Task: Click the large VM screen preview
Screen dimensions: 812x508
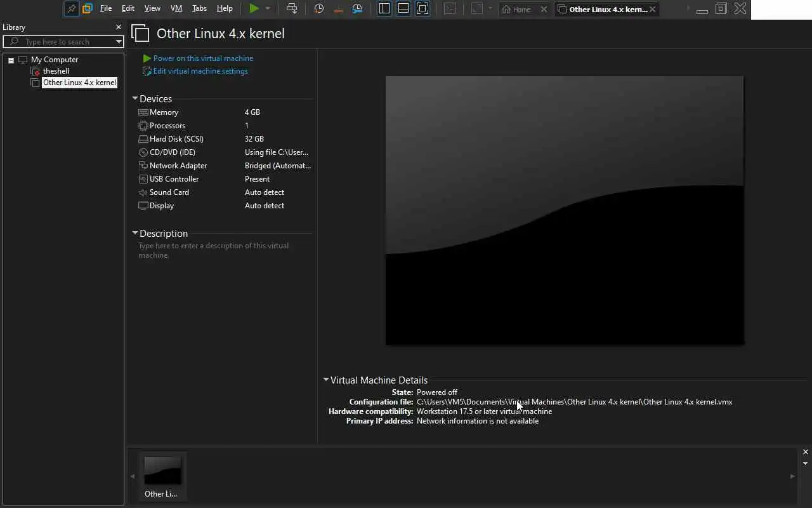Action: coord(565,210)
